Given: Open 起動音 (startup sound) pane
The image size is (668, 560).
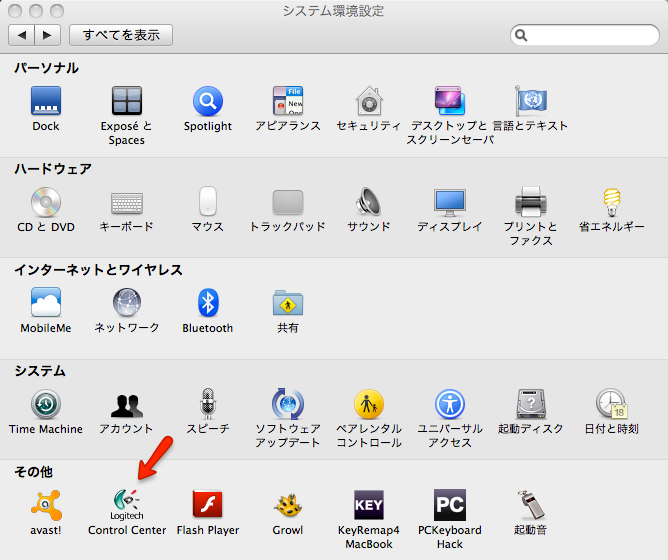Looking at the screenshot, I should coord(530,505).
